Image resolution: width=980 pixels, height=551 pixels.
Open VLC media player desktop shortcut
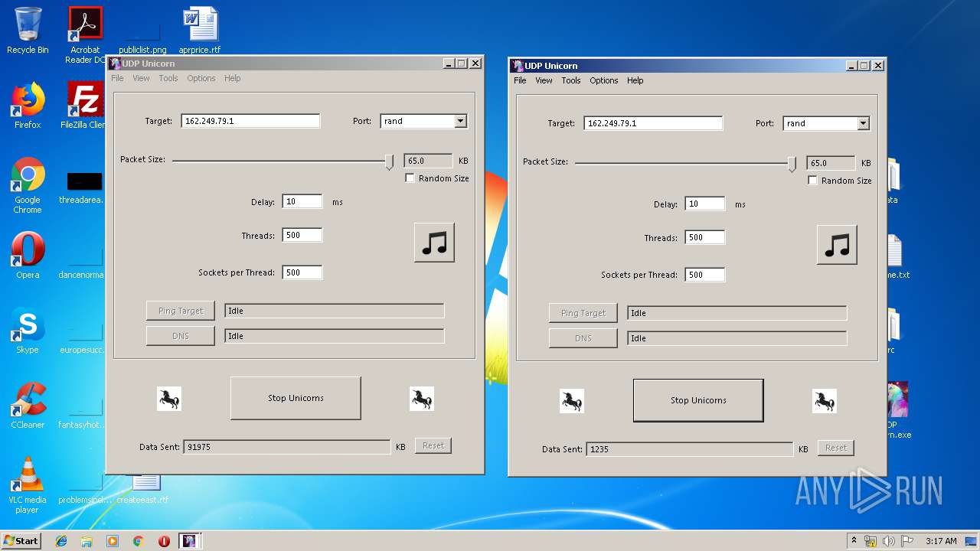point(28,485)
